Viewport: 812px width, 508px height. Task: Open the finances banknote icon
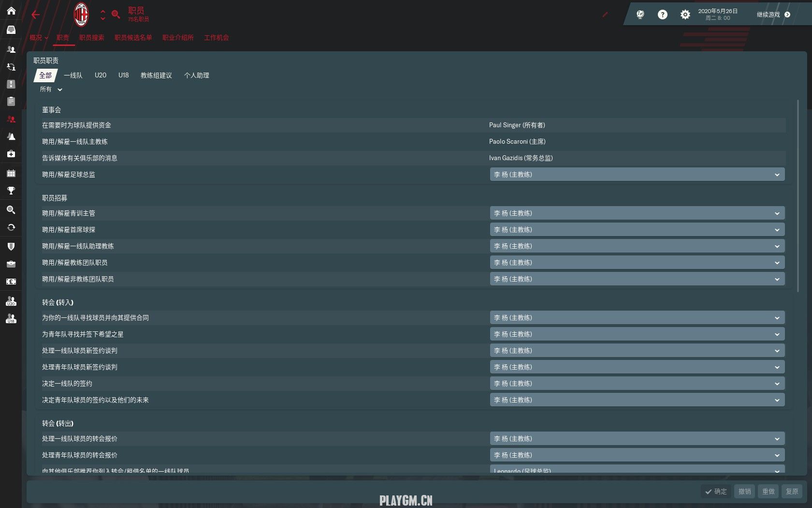point(11,282)
